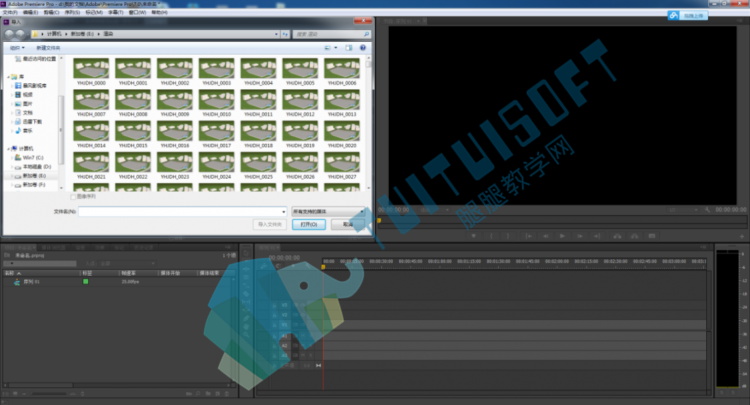This screenshot has width=750, height=405.
Task: Click the 打开(O) Open button
Action: coord(309,224)
